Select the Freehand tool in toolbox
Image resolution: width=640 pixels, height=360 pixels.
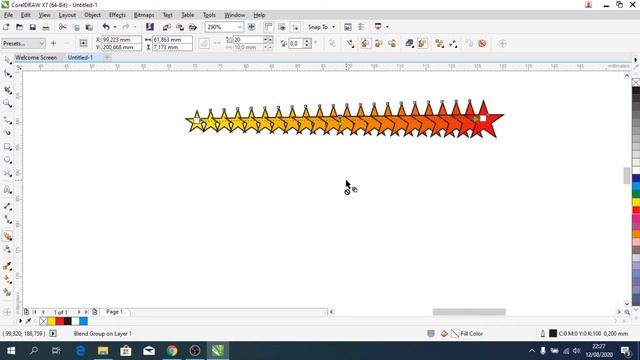[7, 120]
